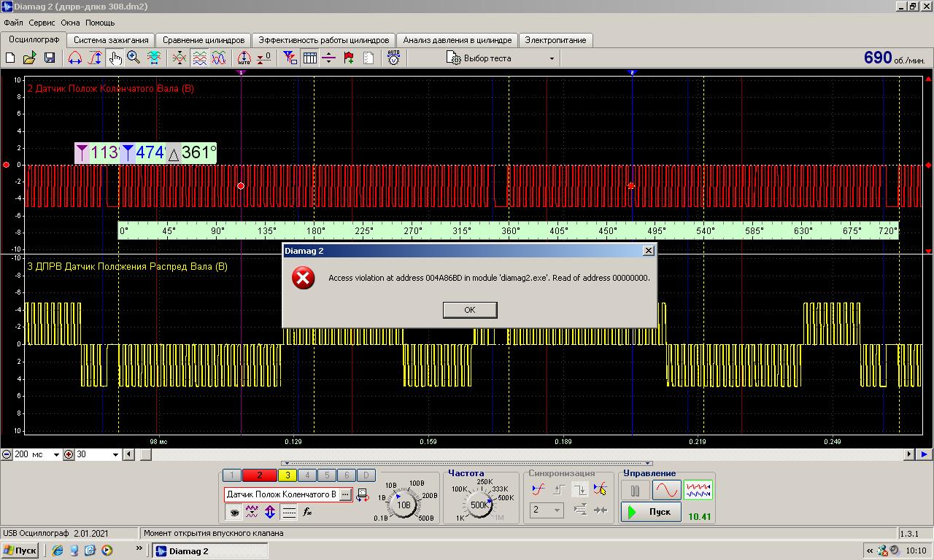Open the fx function icon
This screenshot has height=560, width=934.
(x=308, y=512)
